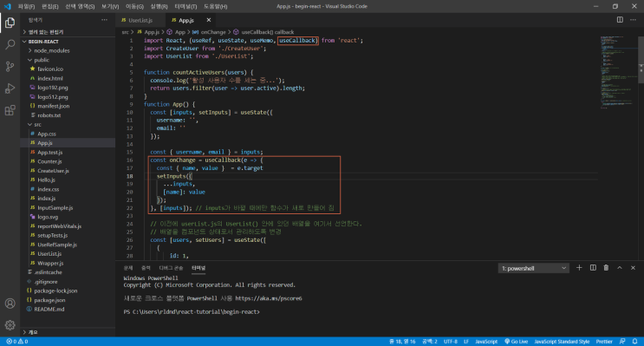644x346 pixels.
Task: Select the Debug Console panel tab
Action: 171,268
